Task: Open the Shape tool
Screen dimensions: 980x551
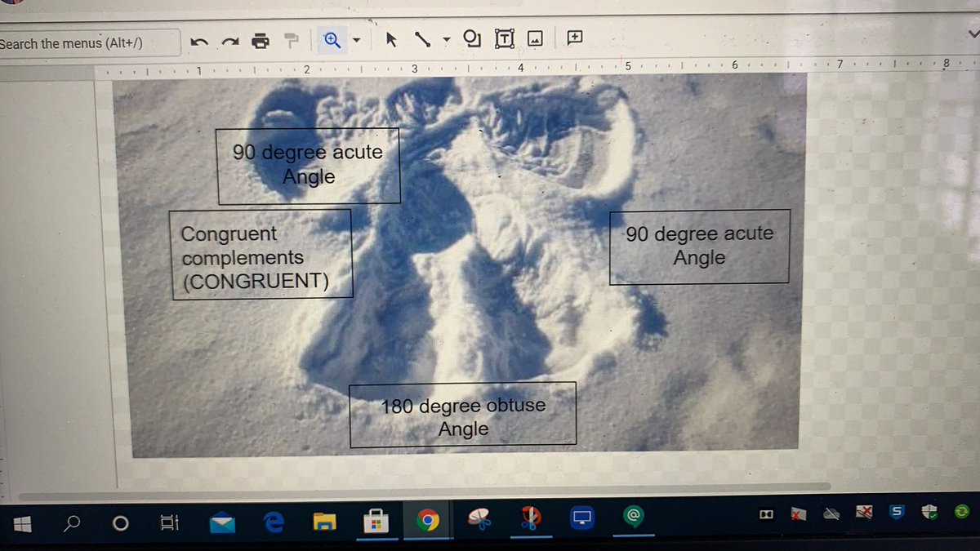Action: [473, 38]
